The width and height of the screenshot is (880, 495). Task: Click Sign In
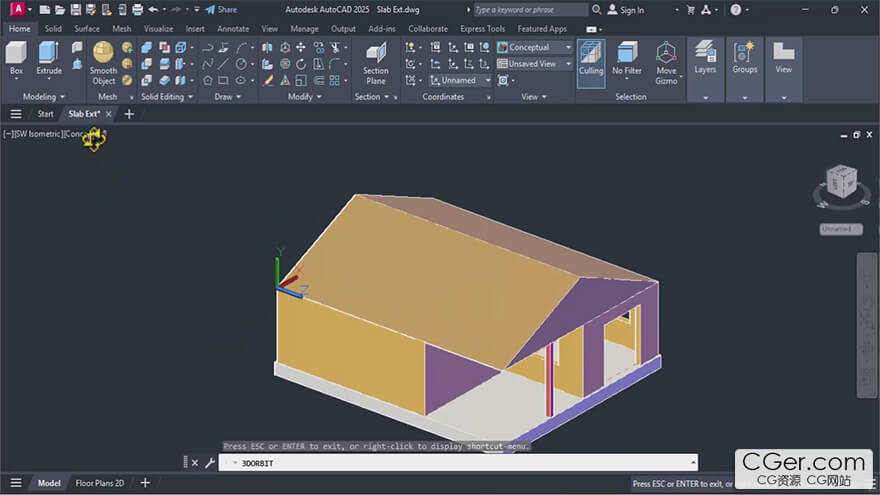[626, 10]
